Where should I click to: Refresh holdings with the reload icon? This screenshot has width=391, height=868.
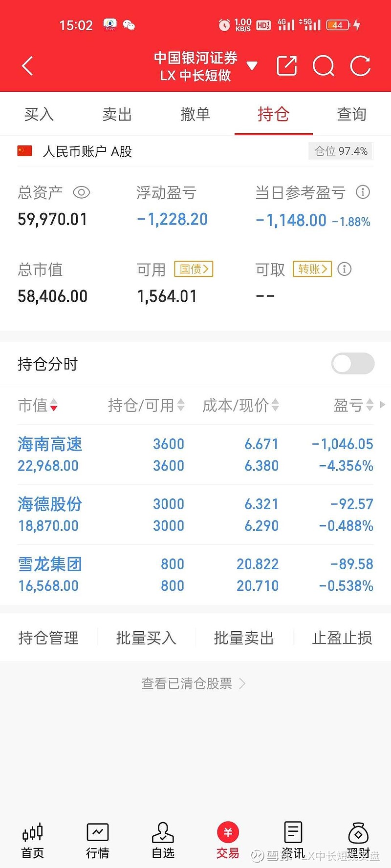point(360,66)
